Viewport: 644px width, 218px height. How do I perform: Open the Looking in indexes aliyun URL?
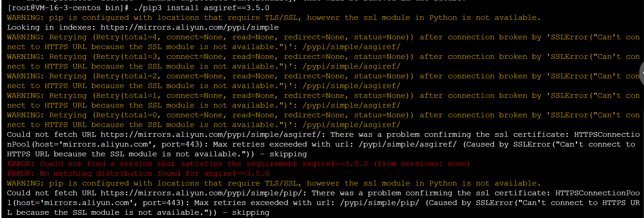(190, 27)
